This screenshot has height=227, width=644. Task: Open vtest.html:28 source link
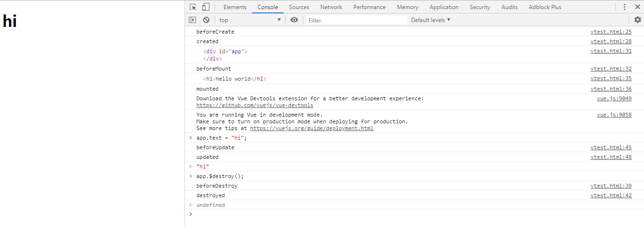[611, 41]
